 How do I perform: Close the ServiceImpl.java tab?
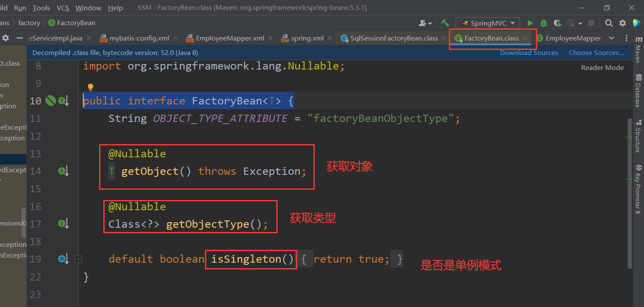click(88, 38)
